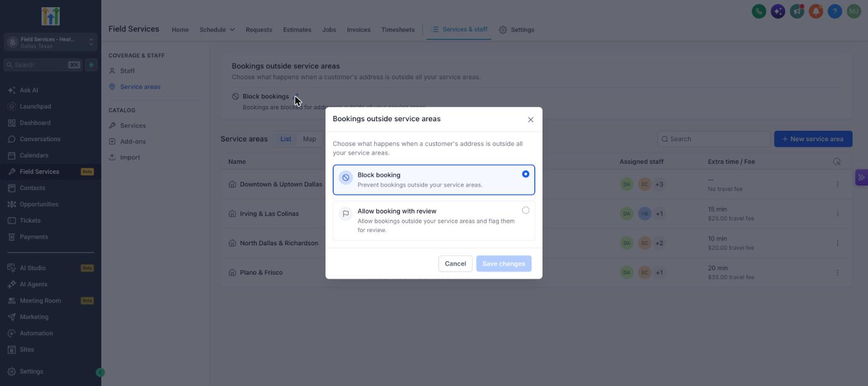Go to the Invoices tab
Viewport: 868px width, 386px height.
[x=359, y=30]
